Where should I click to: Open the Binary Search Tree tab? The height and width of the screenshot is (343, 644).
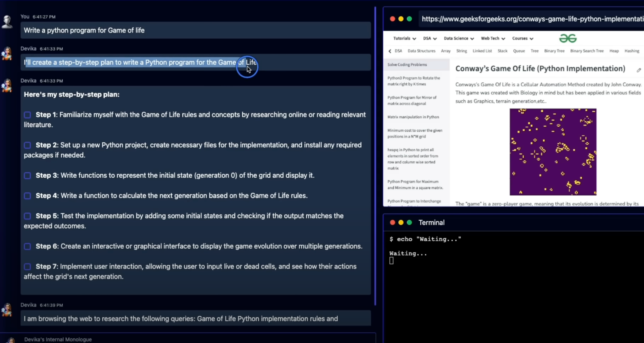(x=587, y=51)
